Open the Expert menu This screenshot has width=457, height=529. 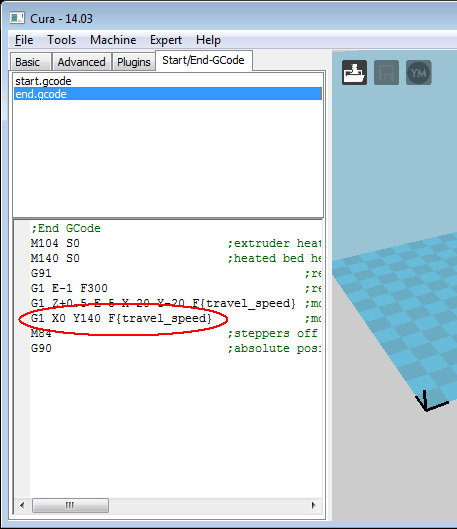coord(166,40)
